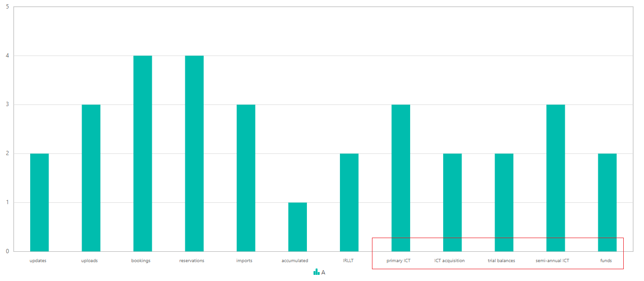Select the IRLLT bar
Screen dimensions: 644x281
[x=349, y=202]
